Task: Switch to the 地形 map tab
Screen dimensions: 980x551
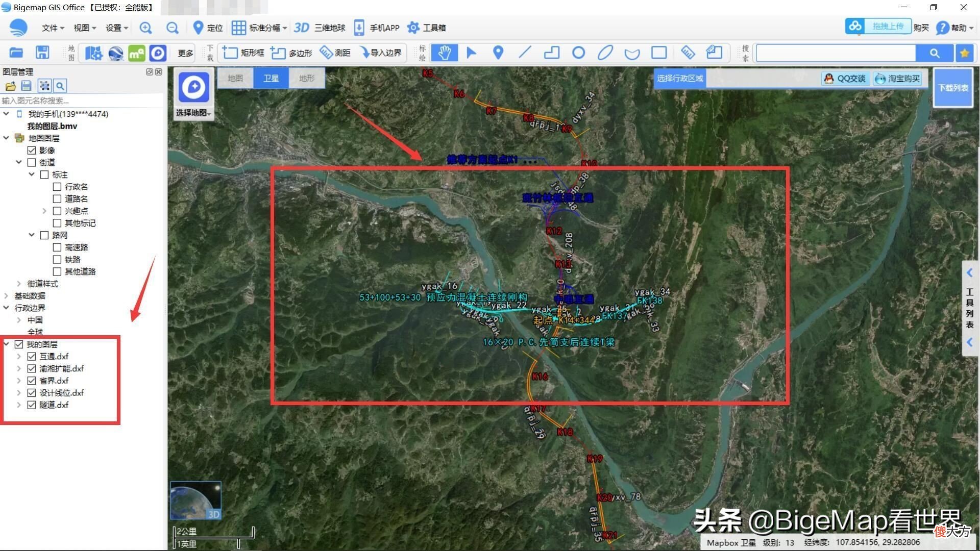Action: (307, 78)
